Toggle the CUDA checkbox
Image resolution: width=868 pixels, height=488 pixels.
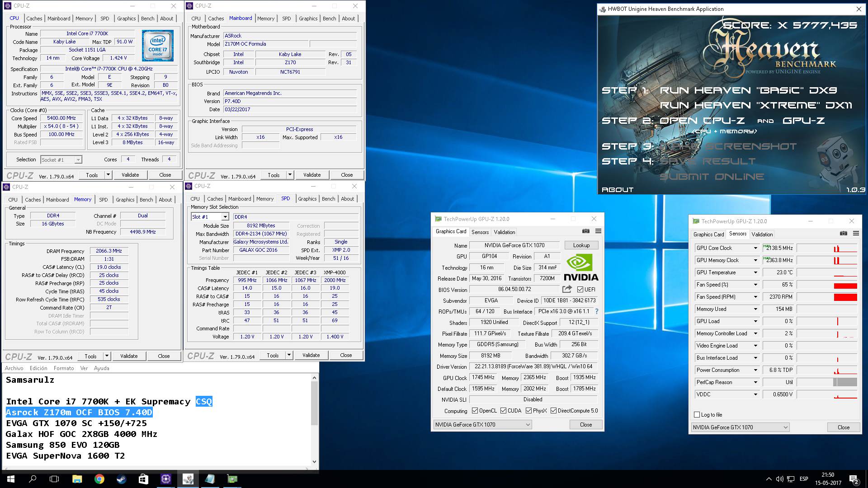tap(503, 411)
